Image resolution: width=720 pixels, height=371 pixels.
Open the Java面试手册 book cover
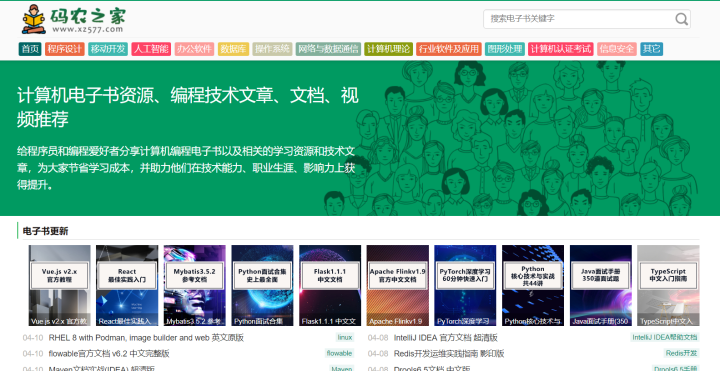pyautogui.click(x=601, y=286)
